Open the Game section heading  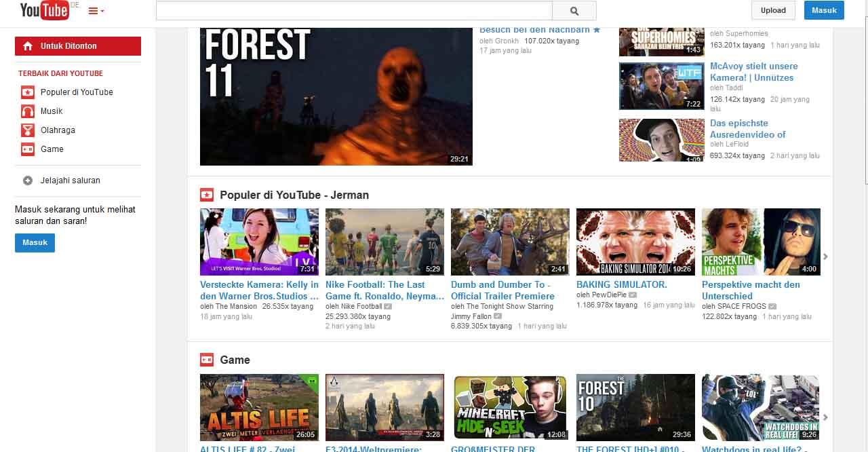[x=235, y=360]
